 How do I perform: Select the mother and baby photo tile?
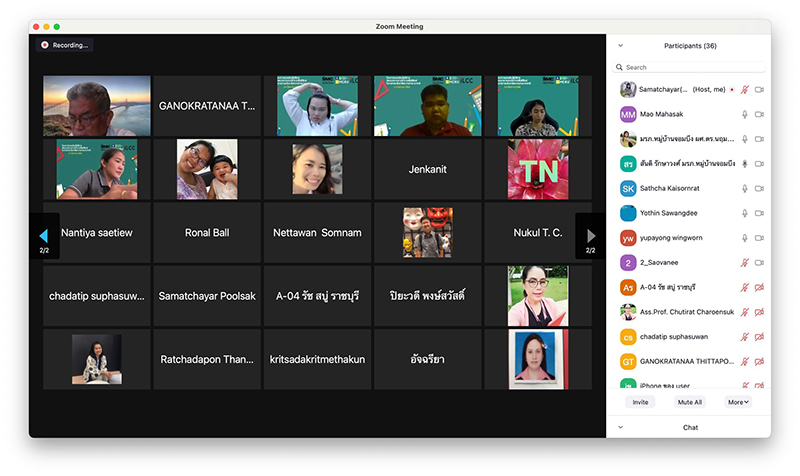coord(207,169)
